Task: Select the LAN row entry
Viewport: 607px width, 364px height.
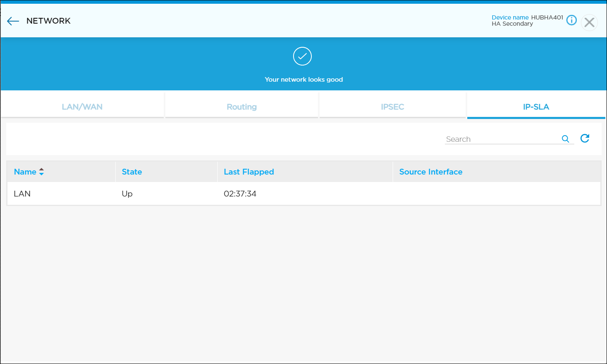Action: point(22,194)
